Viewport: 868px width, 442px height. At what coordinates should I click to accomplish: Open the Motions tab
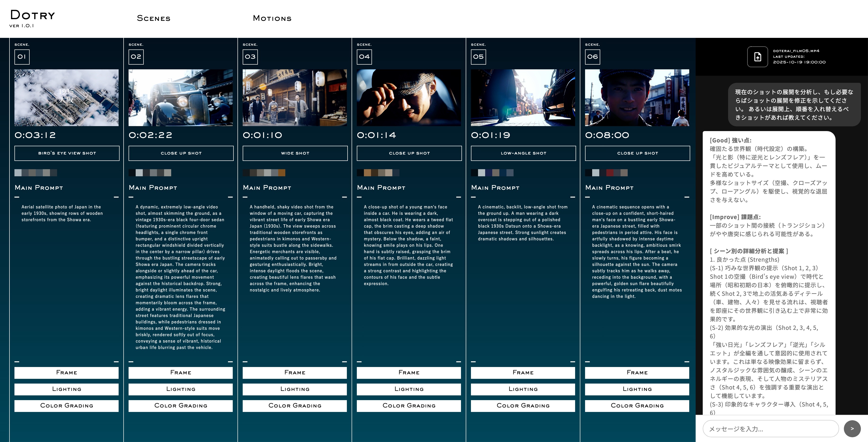coord(272,18)
